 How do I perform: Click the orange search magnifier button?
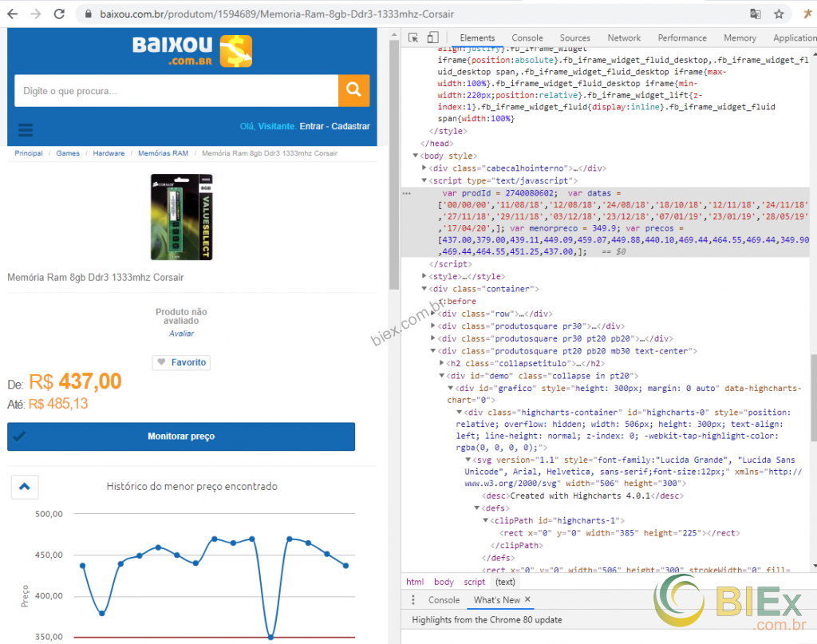353,91
